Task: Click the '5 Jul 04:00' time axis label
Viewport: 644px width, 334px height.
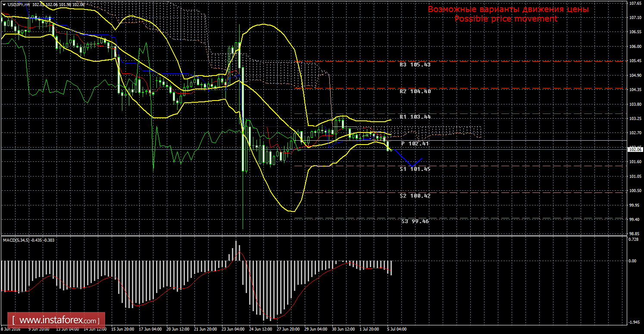Action: click(397, 329)
